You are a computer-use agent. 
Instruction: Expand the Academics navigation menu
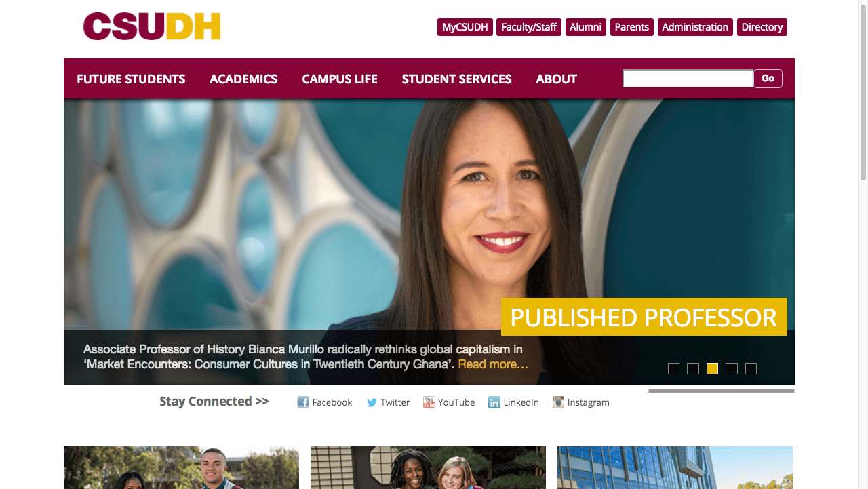pyautogui.click(x=243, y=79)
